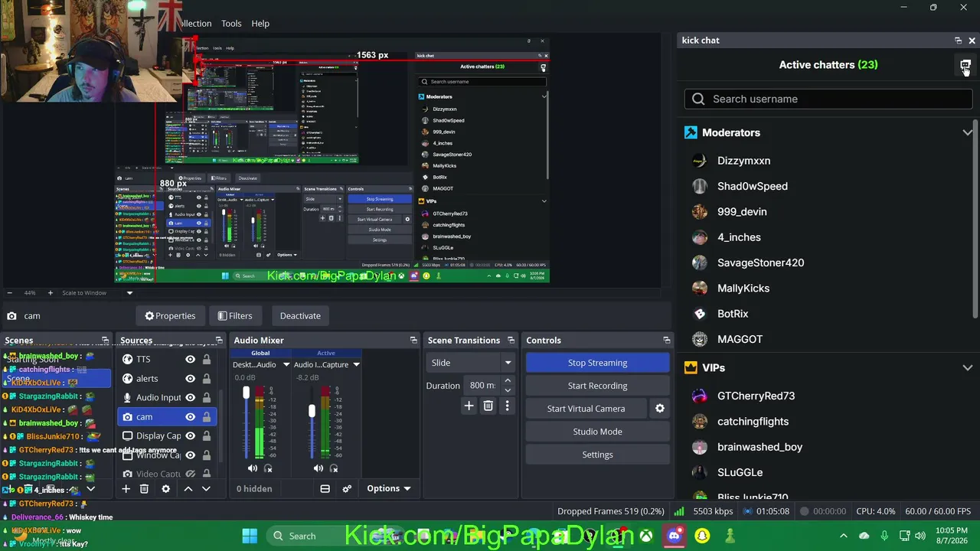Show hidden system tray icons

pyautogui.click(x=844, y=536)
